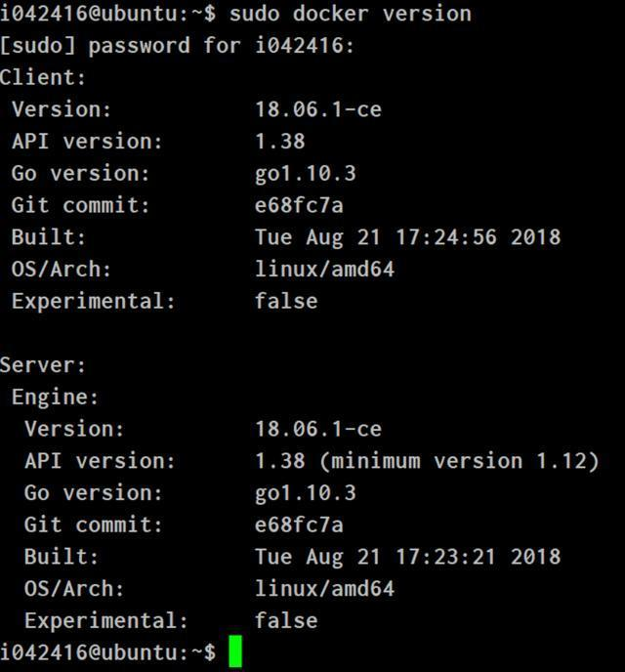Click the Server Git commit e68fc7a
This screenshot has height=672, width=625.
299,525
